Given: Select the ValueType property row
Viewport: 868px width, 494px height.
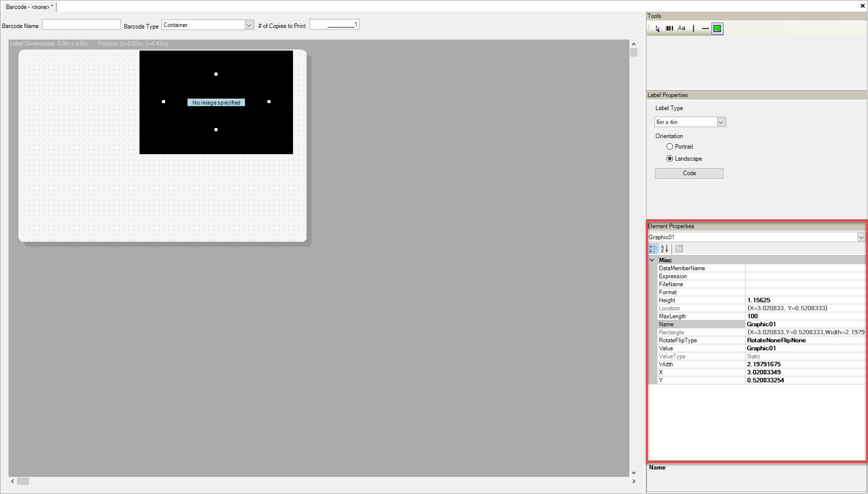Looking at the screenshot, I should pyautogui.click(x=761, y=356).
